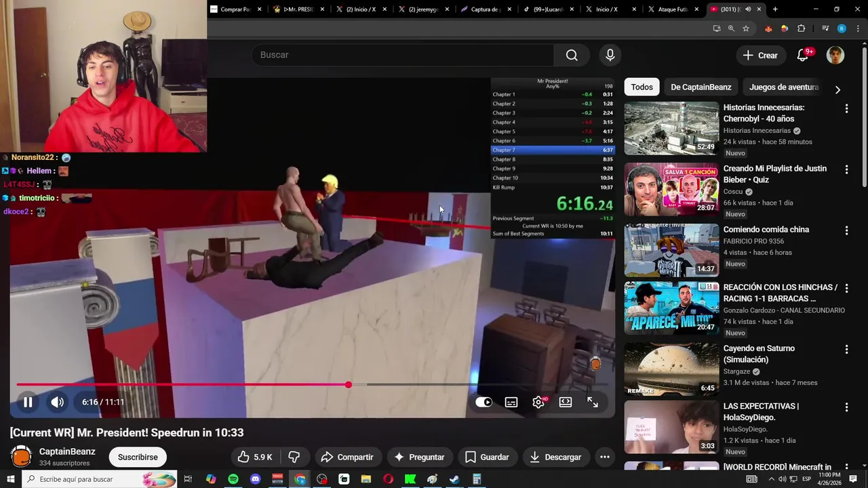Open the Windows Start menu

(10, 479)
